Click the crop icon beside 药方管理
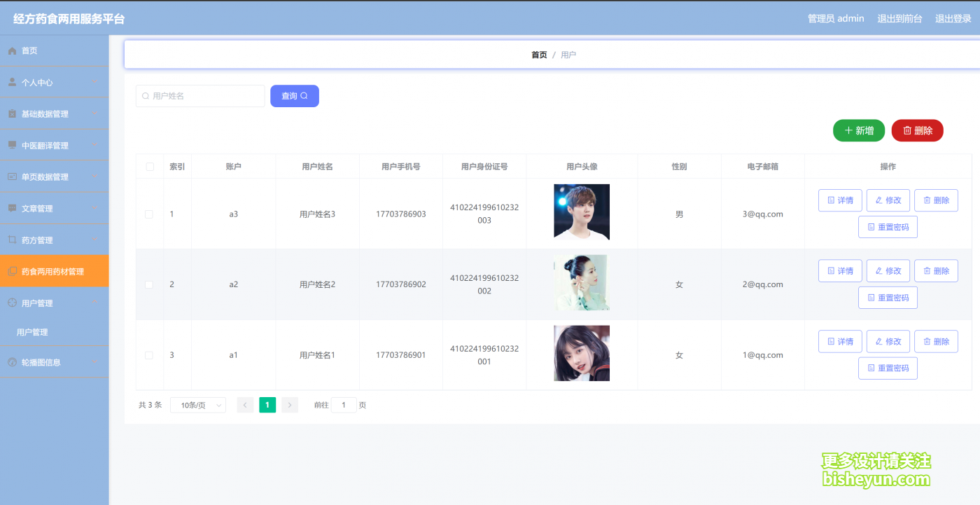 click(12, 240)
